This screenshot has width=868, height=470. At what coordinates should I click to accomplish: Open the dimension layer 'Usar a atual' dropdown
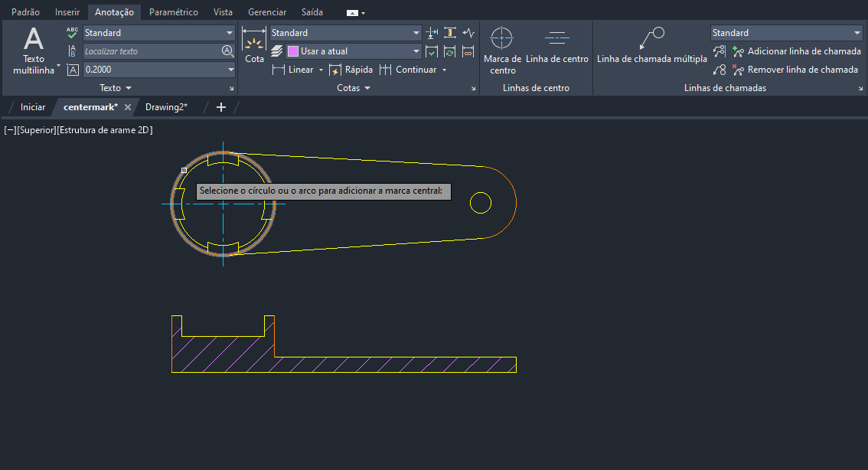354,51
